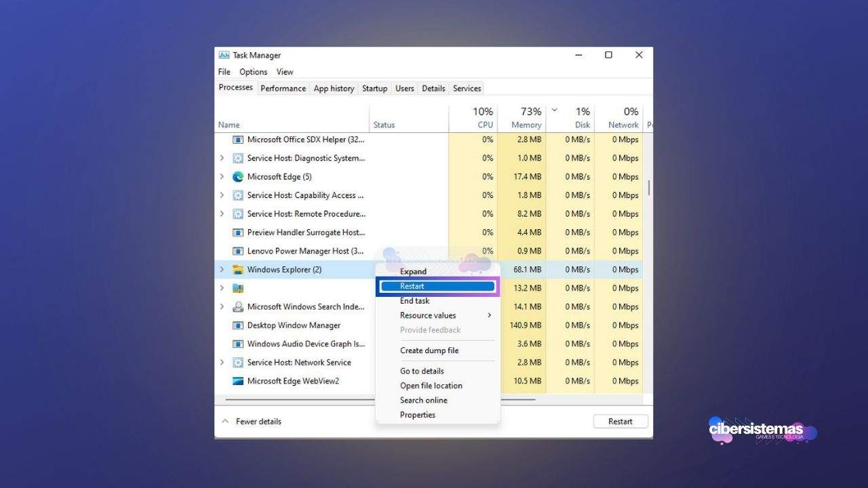868x488 pixels.
Task: Open the Options menu
Action: pos(253,72)
